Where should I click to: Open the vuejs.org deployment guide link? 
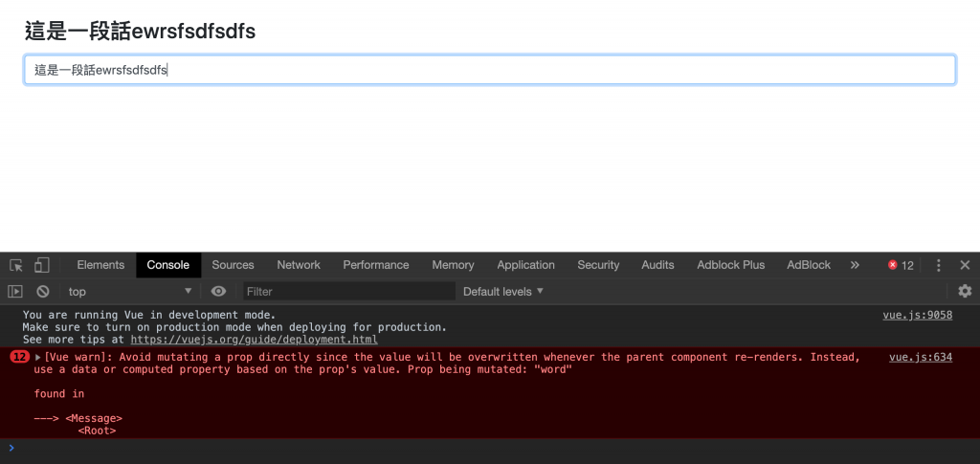point(254,340)
